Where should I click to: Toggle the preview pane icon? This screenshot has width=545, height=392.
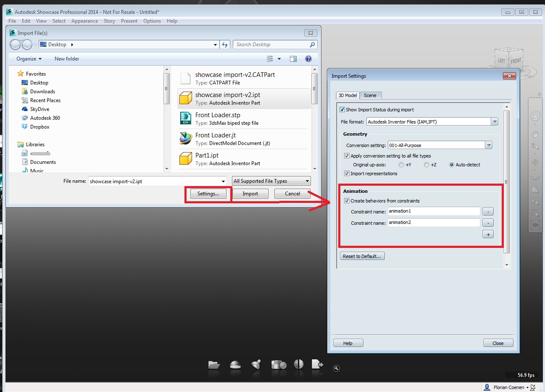293,59
